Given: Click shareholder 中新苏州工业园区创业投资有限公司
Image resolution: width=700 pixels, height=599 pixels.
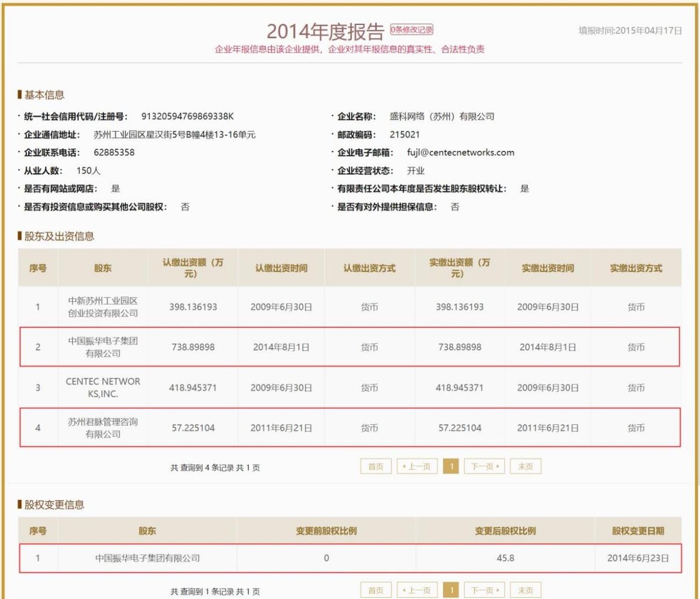Looking at the screenshot, I should pos(103,306).
